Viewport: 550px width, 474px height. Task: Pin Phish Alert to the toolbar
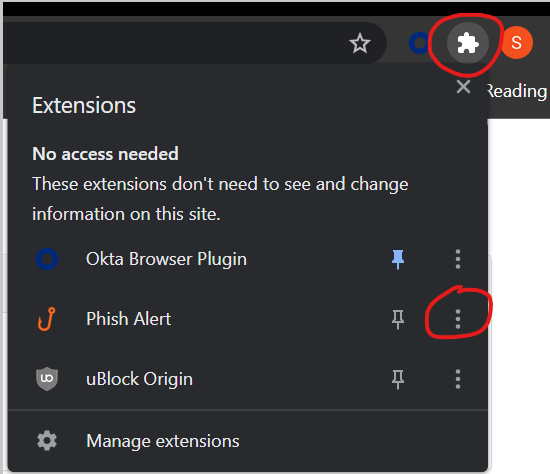(x=398, y=319)
